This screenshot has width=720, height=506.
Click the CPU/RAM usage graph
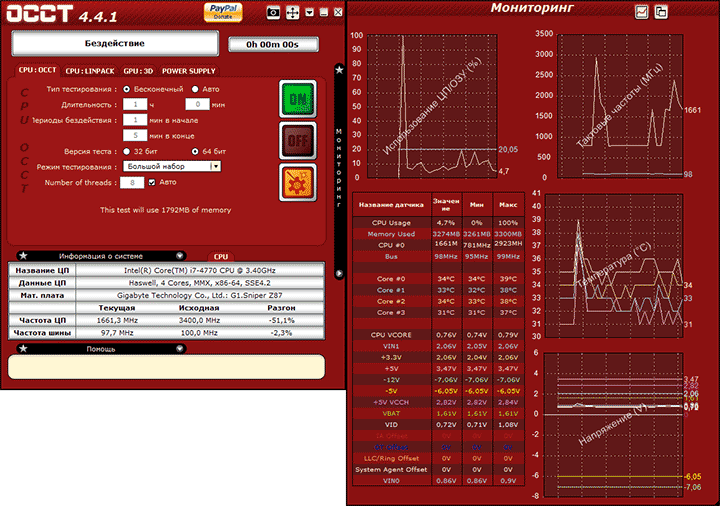pos(432,106)
